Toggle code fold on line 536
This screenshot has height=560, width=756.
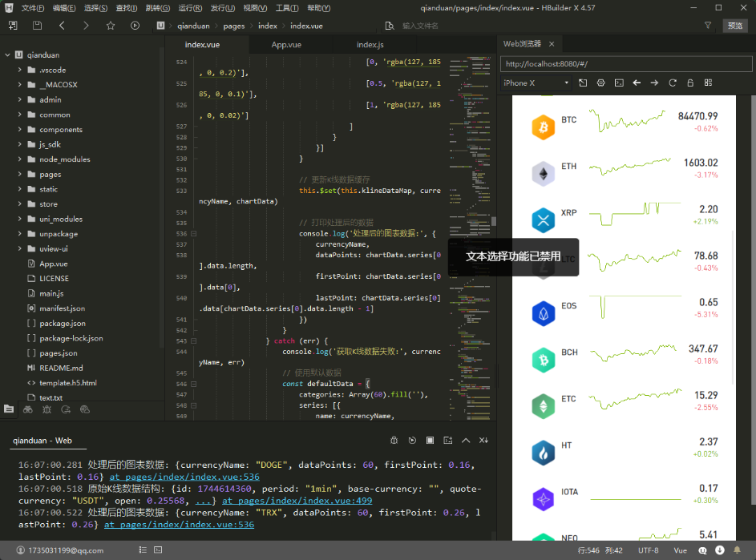(193, 234)
